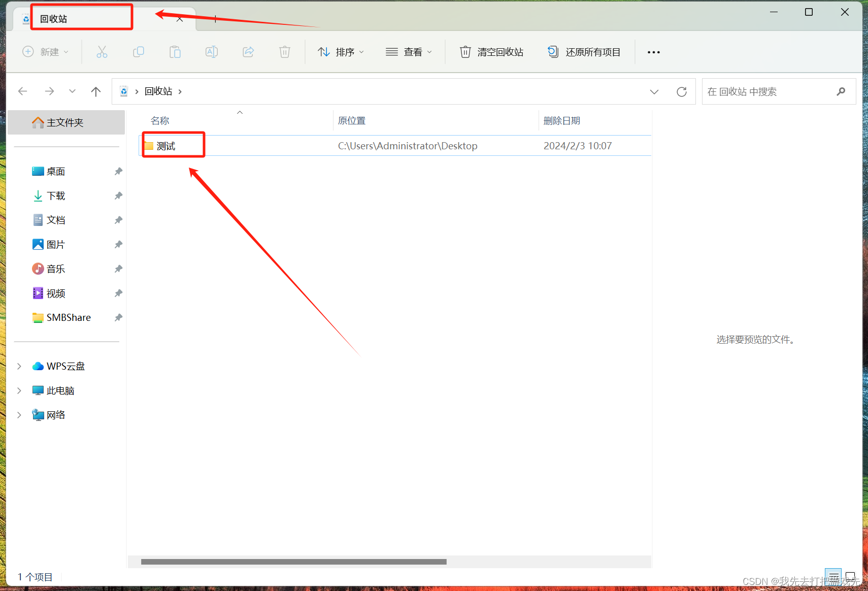Switch to large icons view in status bar

pyautogui.click(x=850, y=577)
